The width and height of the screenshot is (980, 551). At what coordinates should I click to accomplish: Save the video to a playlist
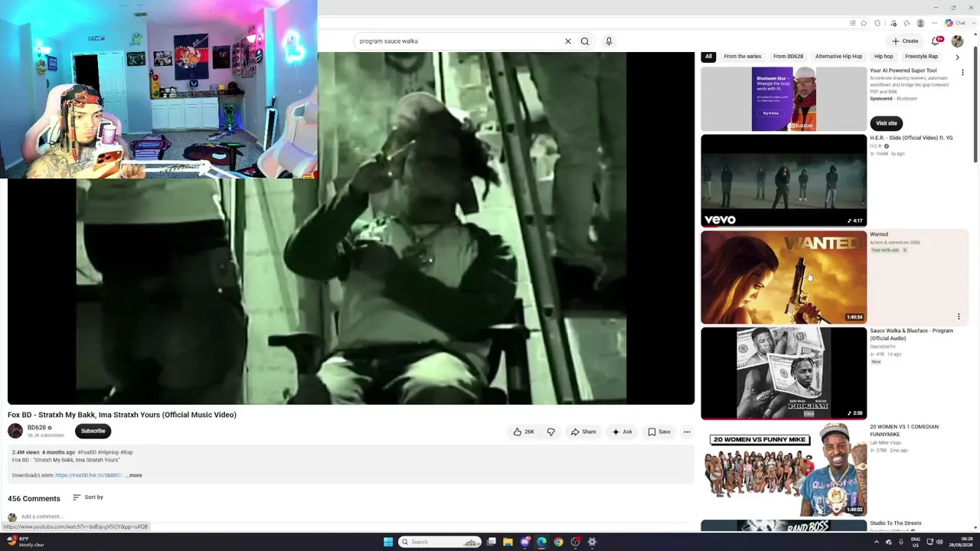(x=659, y=432)
